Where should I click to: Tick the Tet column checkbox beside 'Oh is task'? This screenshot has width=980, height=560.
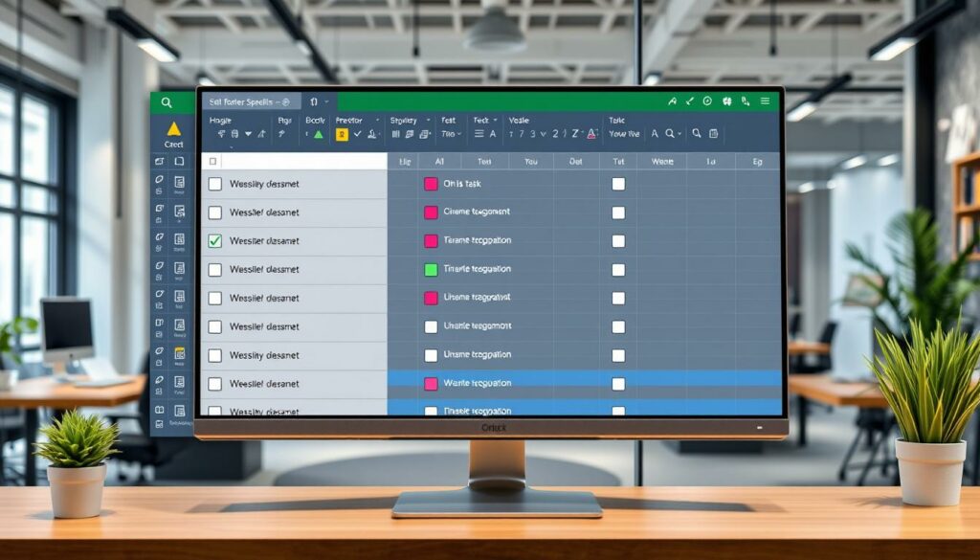click(618, 184)
